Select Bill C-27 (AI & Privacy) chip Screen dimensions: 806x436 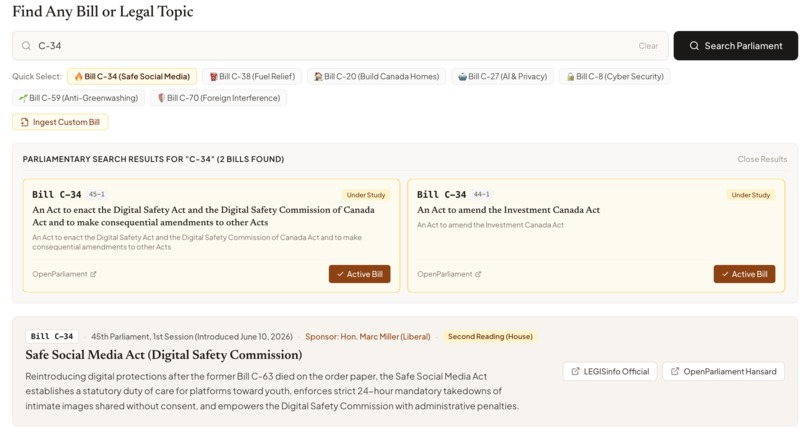click(x=502, y=77)
